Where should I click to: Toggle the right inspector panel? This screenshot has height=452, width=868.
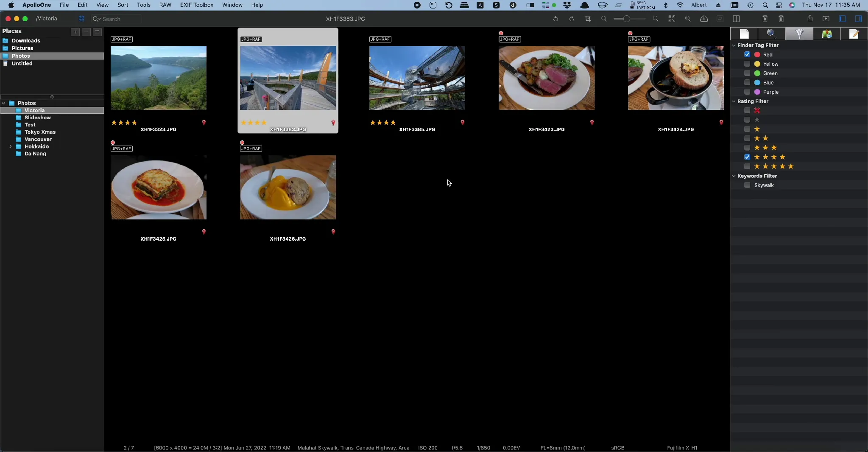point(858,19)
